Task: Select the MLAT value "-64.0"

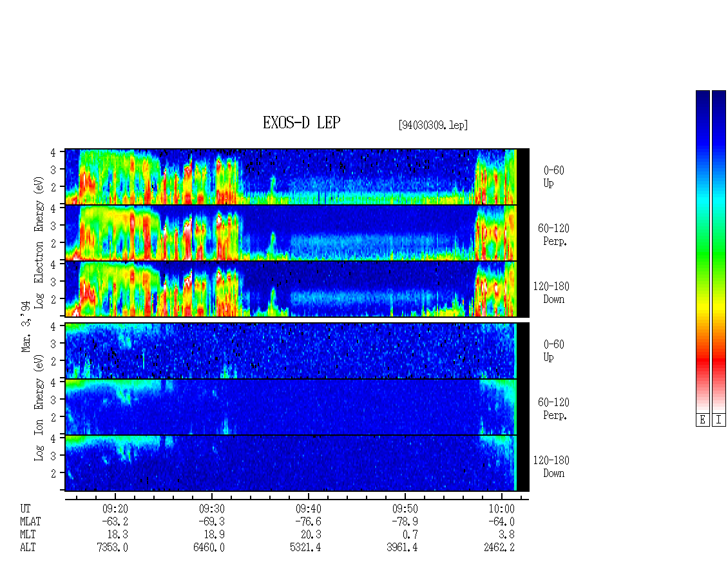Action: [501, 521]
